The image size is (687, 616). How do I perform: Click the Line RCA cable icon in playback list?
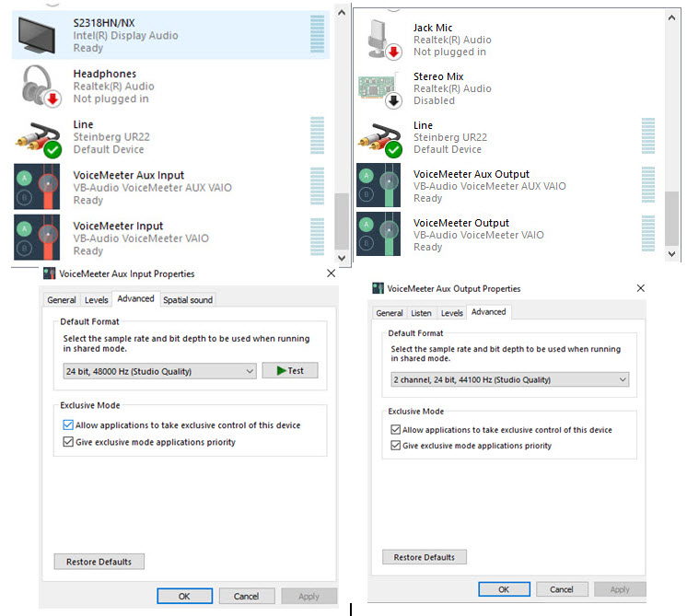[38, 139]
